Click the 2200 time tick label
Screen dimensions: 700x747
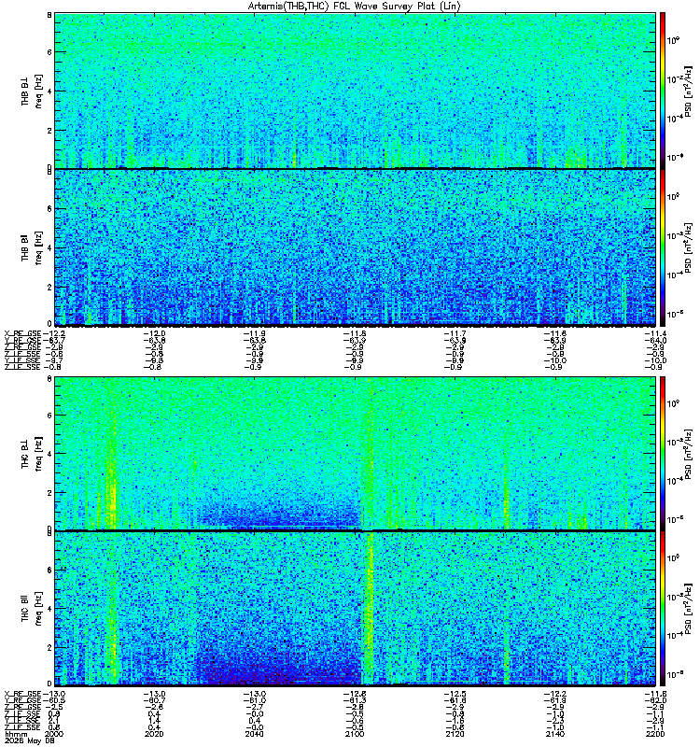click(655, 734)
